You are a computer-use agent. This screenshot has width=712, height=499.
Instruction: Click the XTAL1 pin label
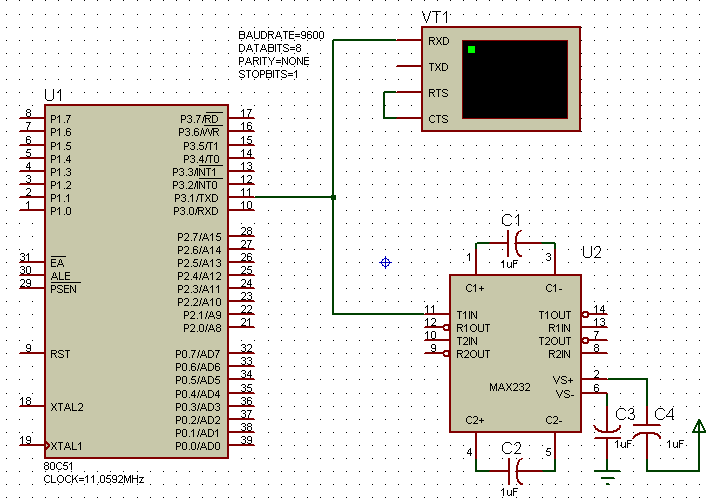[x=66, y=446]
